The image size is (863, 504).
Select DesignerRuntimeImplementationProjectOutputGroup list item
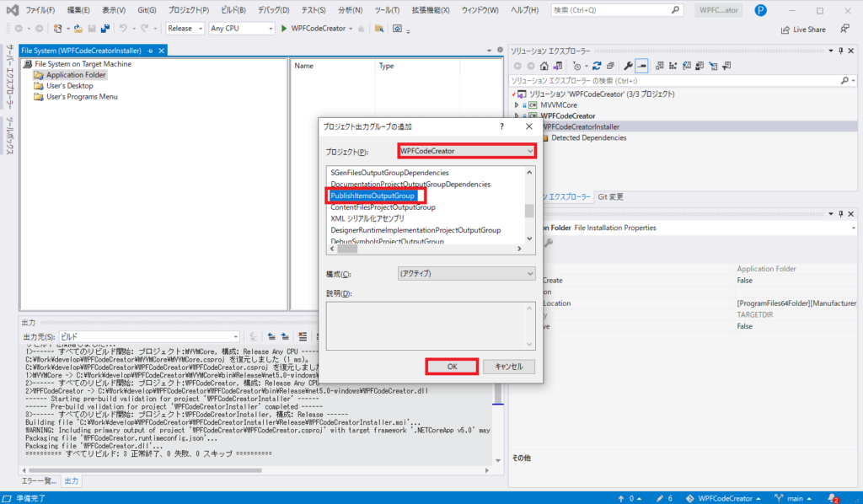pos(415,230)
